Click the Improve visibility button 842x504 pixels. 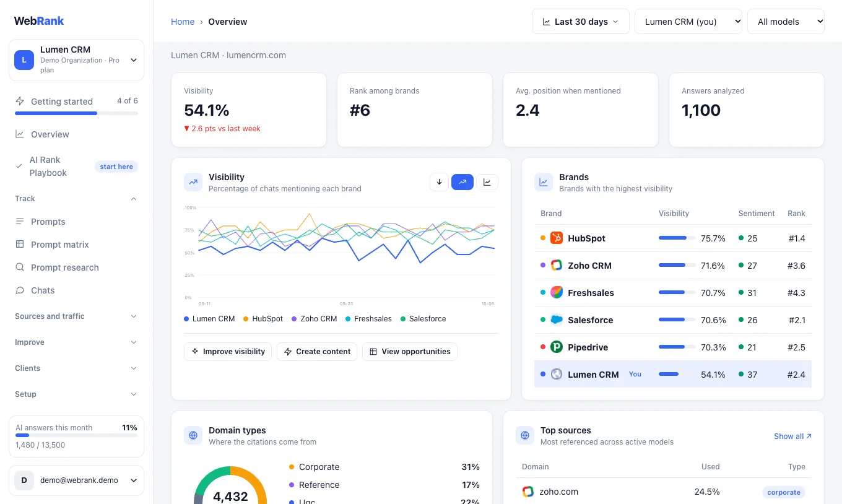pos(228,352)
